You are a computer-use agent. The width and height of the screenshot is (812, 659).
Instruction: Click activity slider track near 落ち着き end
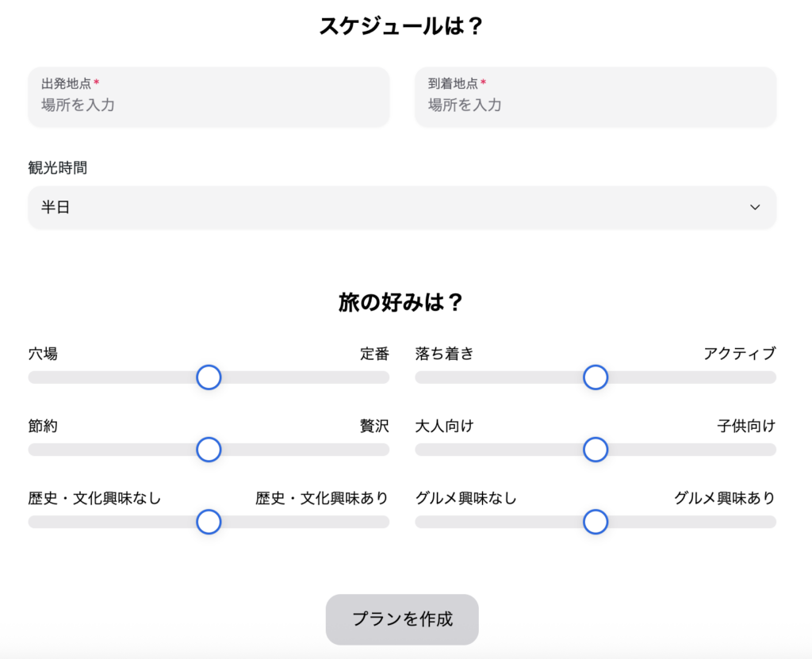click(431, 377)
